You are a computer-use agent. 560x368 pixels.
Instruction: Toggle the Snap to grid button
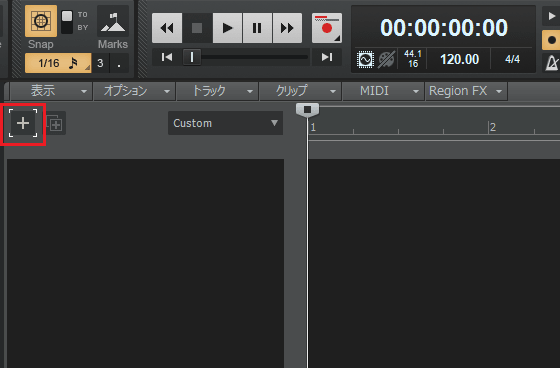click(41, 21)
